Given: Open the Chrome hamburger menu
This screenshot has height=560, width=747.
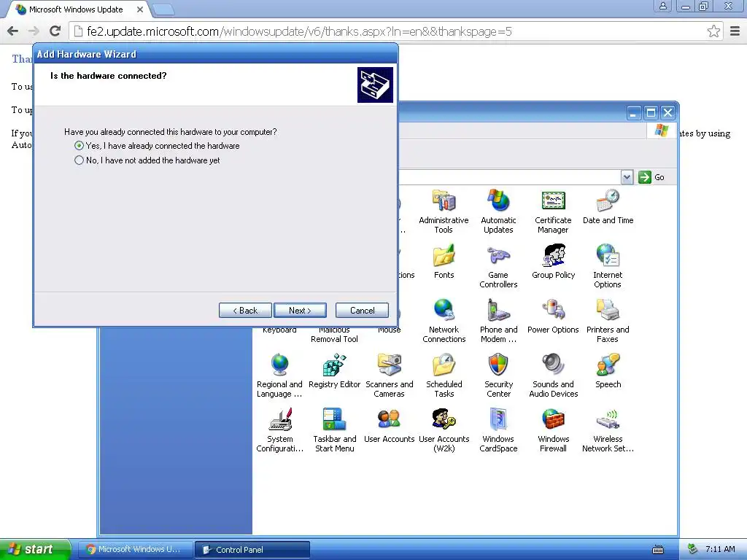Looking at the screenshot, I should point(735,31).
